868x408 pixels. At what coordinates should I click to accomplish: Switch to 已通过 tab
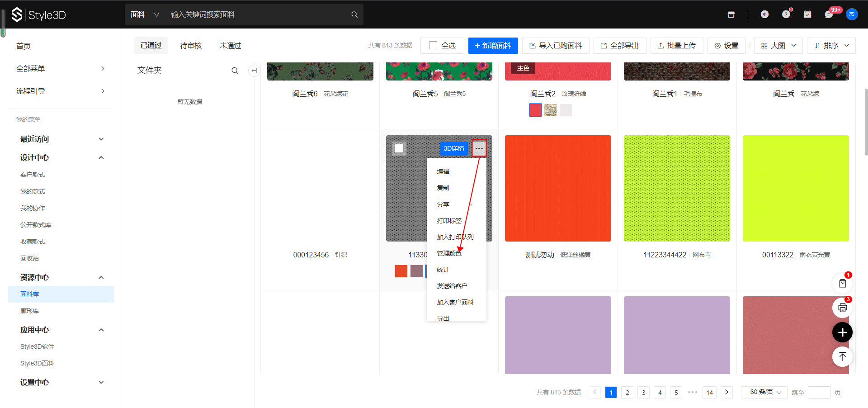151,46
